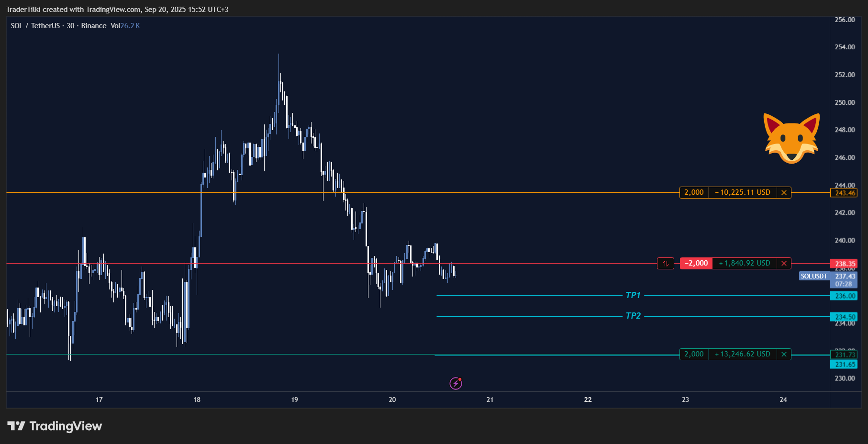The height and width of the screenshot is (444, 868).
Task: Cancel the orange 243.46 stop order
Action: 784,193
